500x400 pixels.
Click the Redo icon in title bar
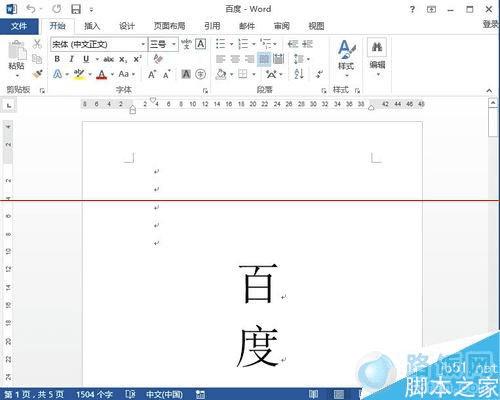coord(57,9)
